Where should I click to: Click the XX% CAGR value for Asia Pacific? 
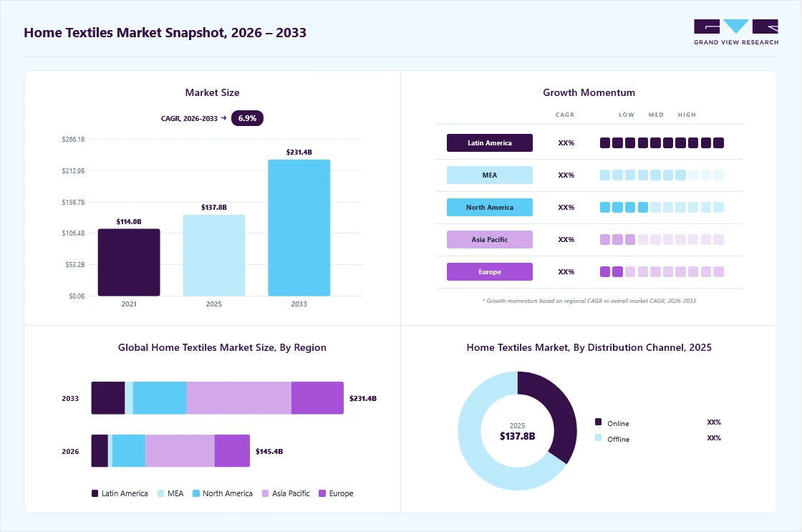point(566,239)
